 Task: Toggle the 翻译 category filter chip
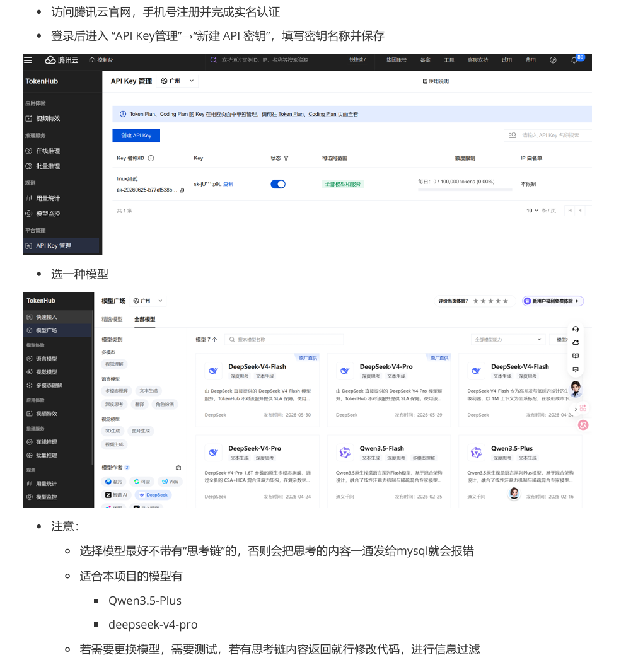tap(140, 404)
